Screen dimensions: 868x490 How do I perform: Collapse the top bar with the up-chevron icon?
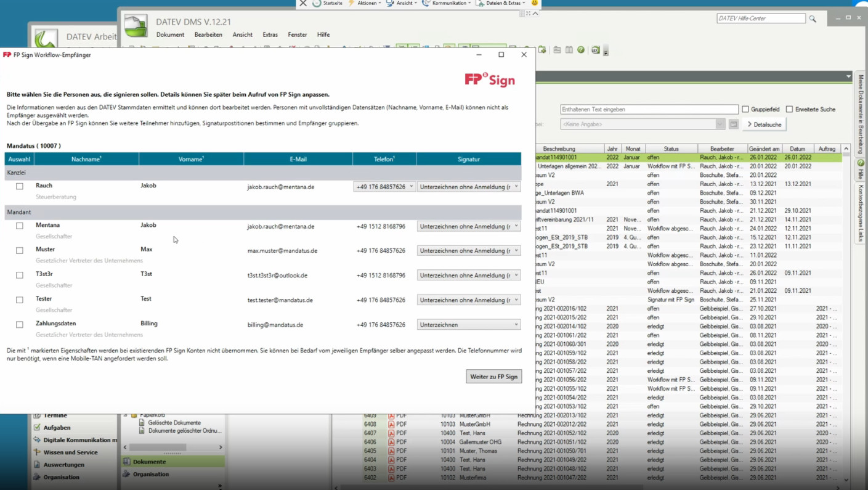point(535,13)
